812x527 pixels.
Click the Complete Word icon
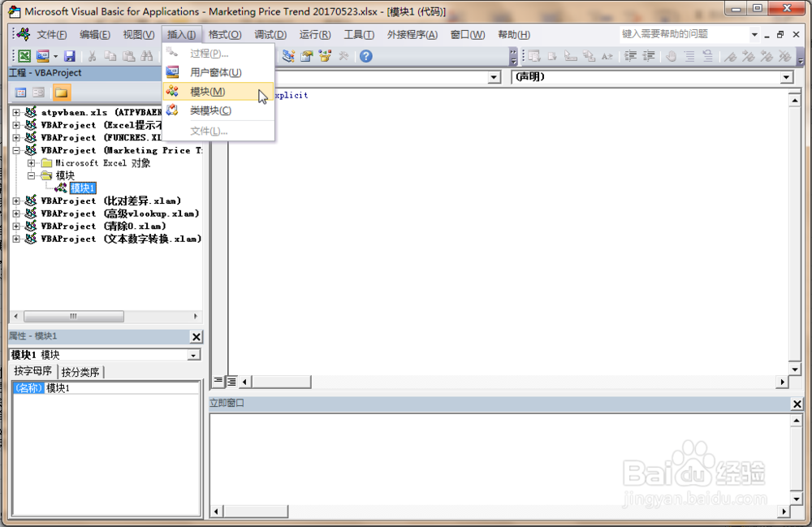pos(607,56)
